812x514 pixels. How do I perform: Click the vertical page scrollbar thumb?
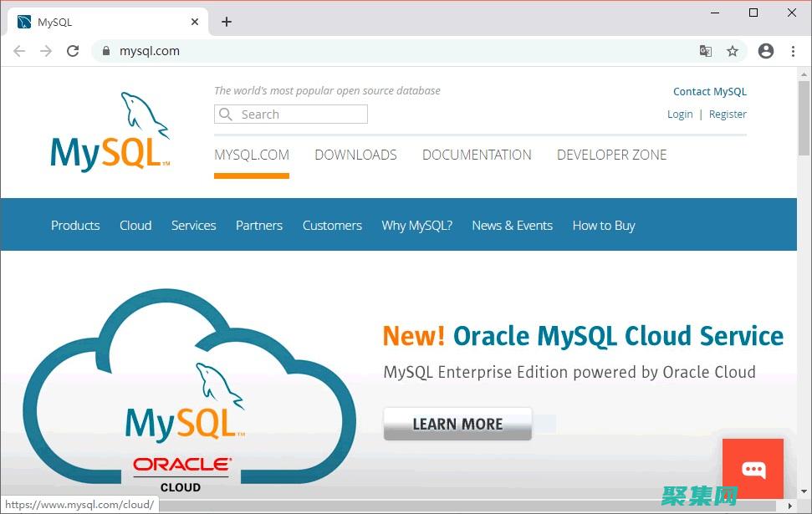point(804,117)
